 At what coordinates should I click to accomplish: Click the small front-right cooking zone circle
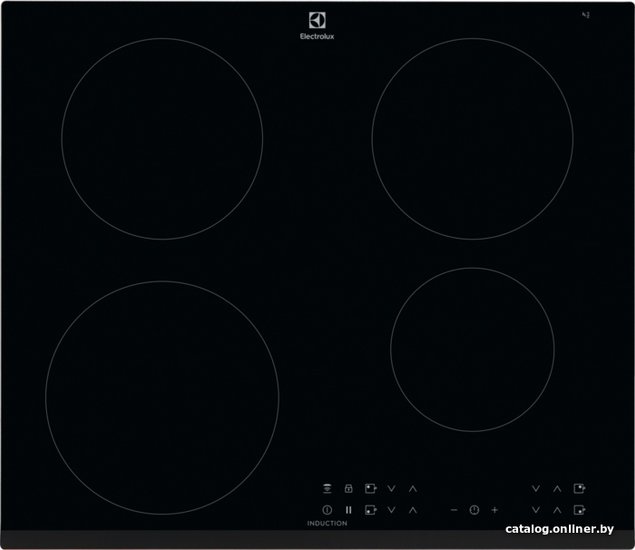click(x=472, y=350)
